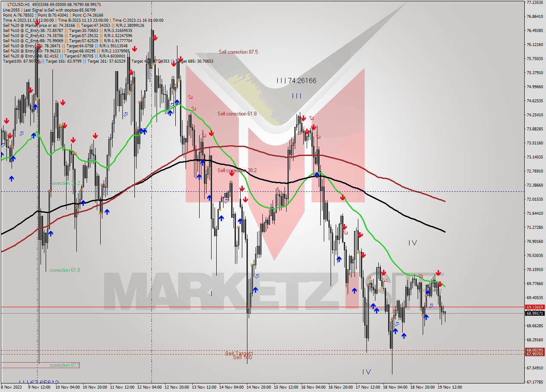Click the red 69.15669 price tag
Image resolution: width=546 pixels, height=392 pixels.
click(x=534, y=307)
